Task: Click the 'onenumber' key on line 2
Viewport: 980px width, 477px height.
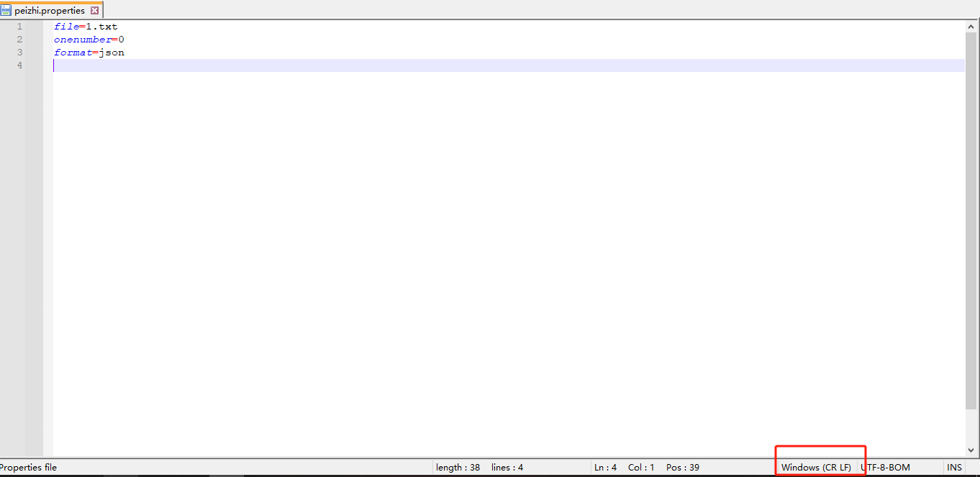Action: (83, 40)
